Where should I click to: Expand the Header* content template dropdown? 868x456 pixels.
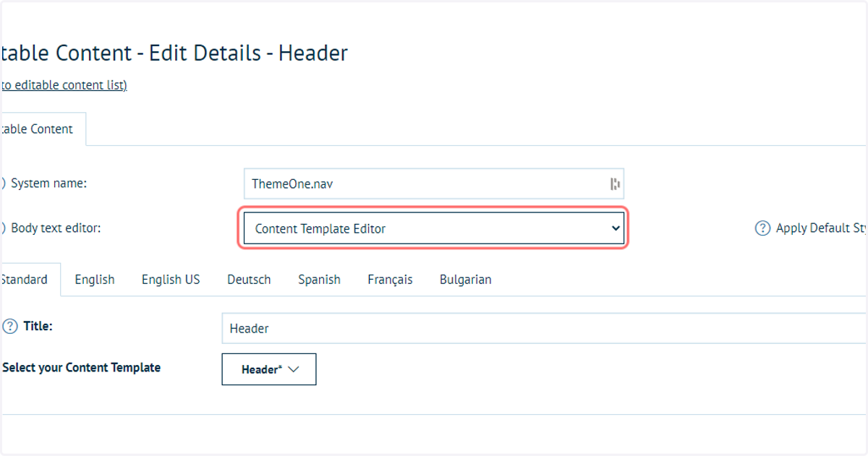click(269, 369)
